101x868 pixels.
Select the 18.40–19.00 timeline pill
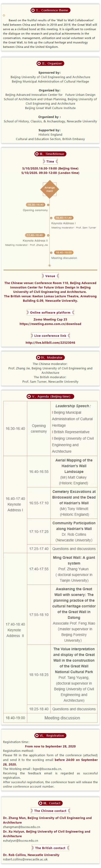(x=64, y=252)
